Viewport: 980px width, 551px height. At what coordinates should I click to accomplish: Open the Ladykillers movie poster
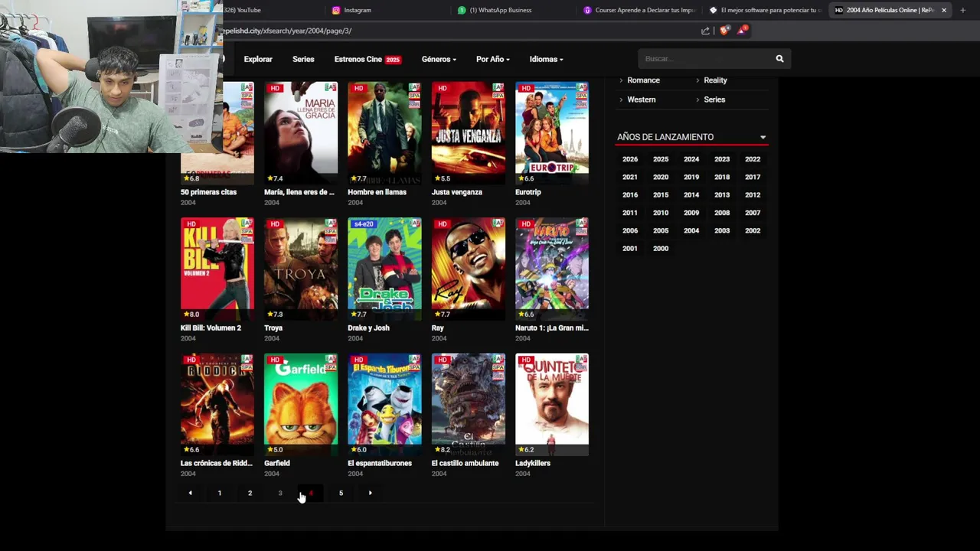click(x=552, y=404)
